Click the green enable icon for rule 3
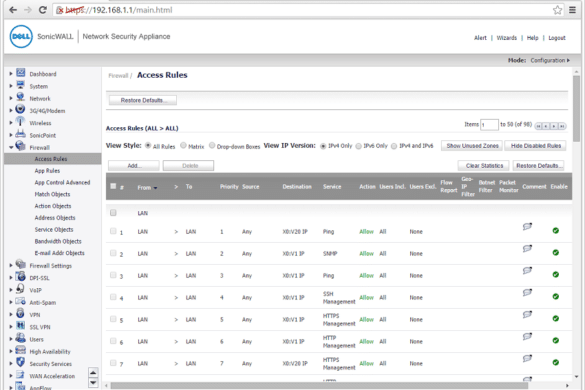This screenshot has height=390, width=585. click(556, 275)
